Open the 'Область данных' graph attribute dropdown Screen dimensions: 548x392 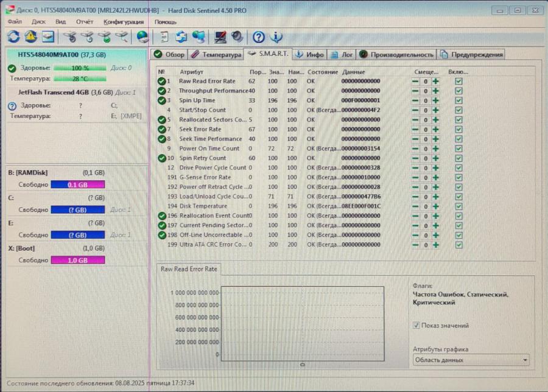470,360
